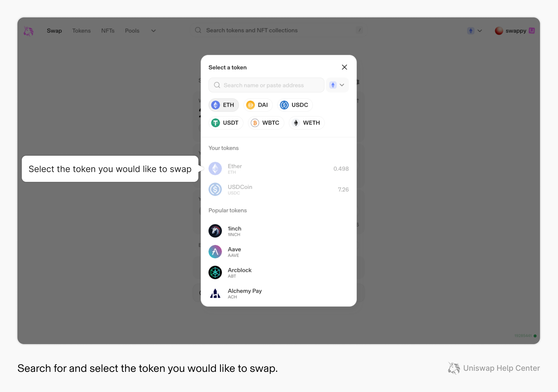Viewport: 558px width, 392px height.
Task: Select the ETH quick token chip
Action: click(x=223, y=105)
